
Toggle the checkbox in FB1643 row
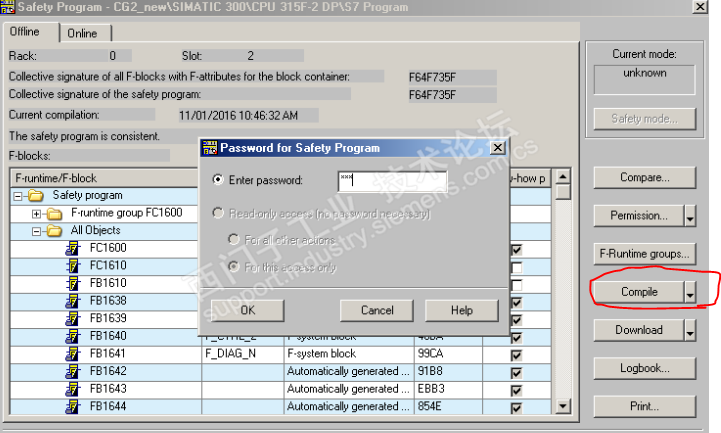(516, 391)
